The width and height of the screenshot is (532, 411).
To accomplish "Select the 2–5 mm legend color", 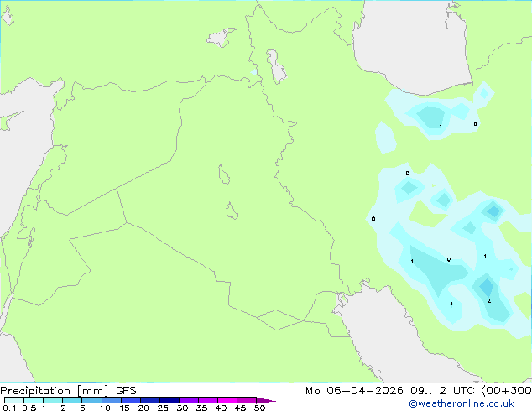I will (72, 400).
